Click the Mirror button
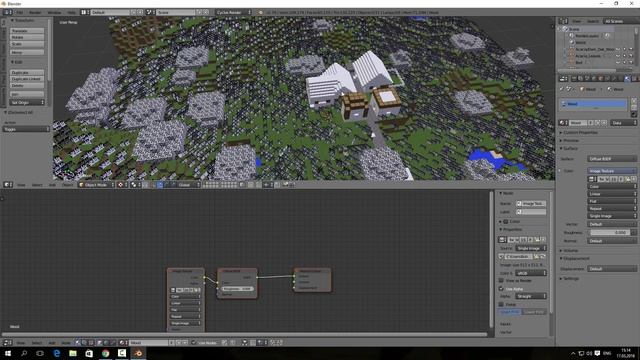 pos(27,52)
